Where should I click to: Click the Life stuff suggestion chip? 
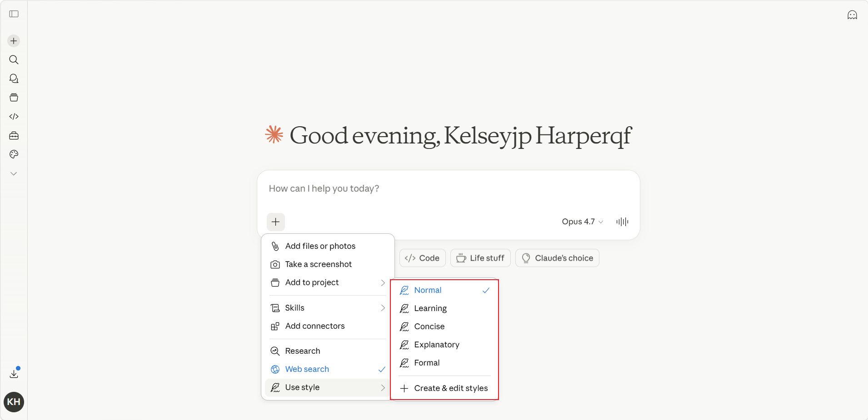coord(480,258)
